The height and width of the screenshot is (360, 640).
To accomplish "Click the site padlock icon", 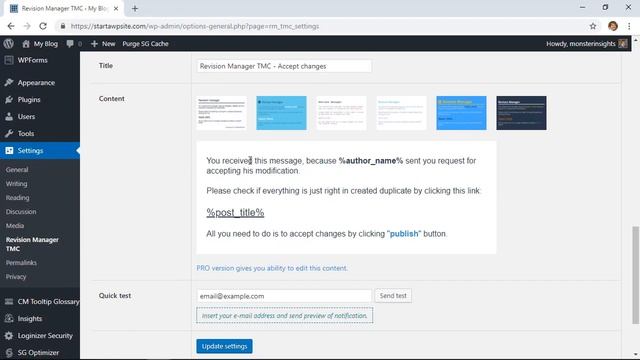I will [62, 26].
